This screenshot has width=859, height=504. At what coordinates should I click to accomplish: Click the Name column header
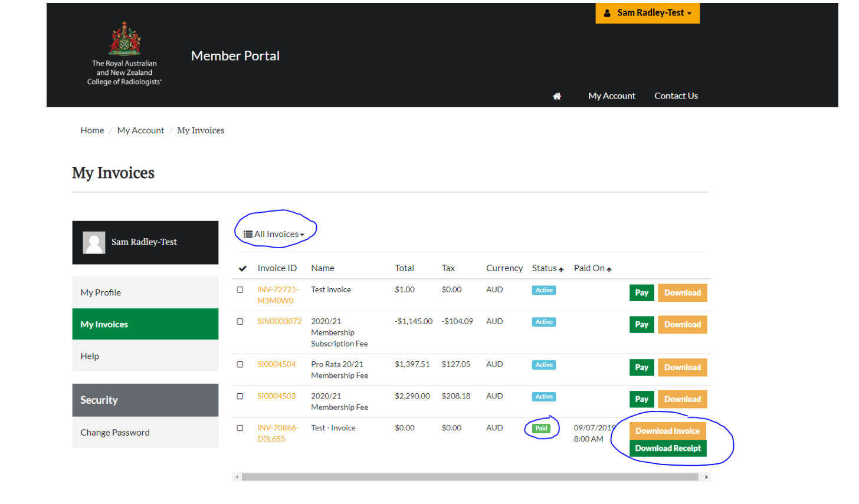tap(323, 268)
